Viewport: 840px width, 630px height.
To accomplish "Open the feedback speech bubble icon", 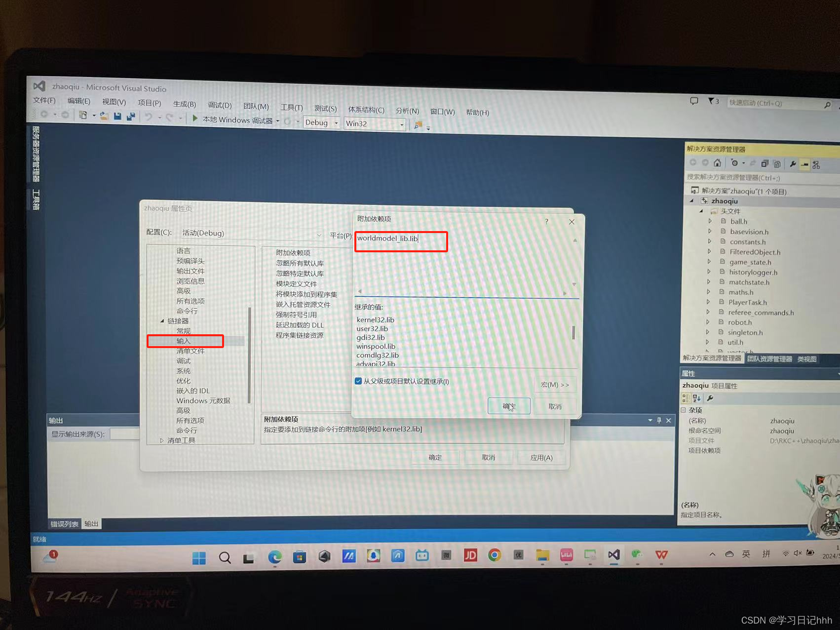I will click(x=694, y=101).
